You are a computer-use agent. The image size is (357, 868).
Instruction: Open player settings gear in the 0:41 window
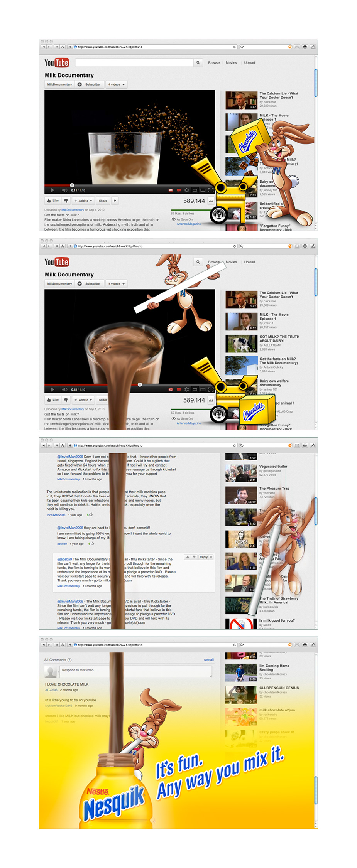(x=187, y=389)
